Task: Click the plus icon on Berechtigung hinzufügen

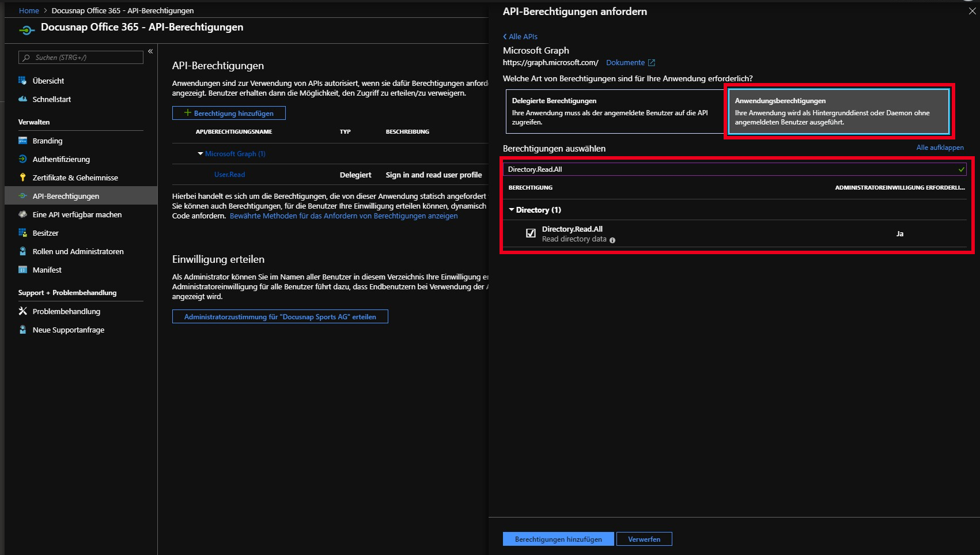Action: 187,113
